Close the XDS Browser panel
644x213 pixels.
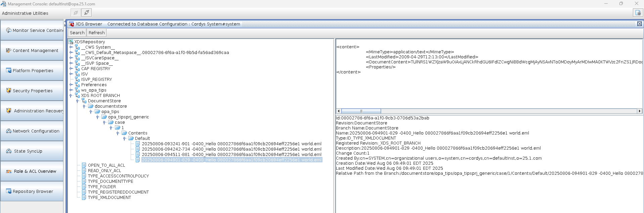click(x=639, y=24)
